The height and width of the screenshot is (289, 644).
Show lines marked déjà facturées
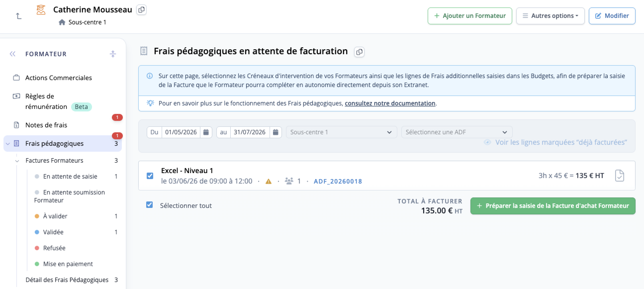[x=555, y=142]
